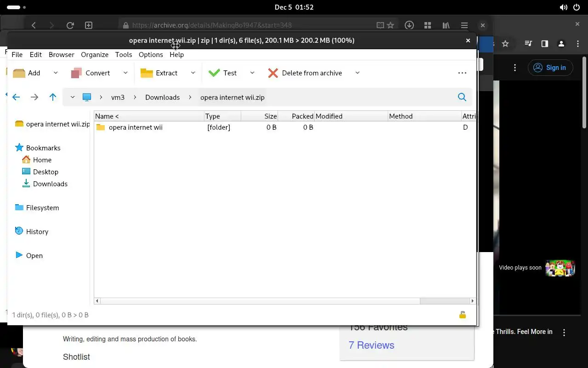The image size is (588, 368).
Task: Sort by the Name column header
Action: point(149,116)
